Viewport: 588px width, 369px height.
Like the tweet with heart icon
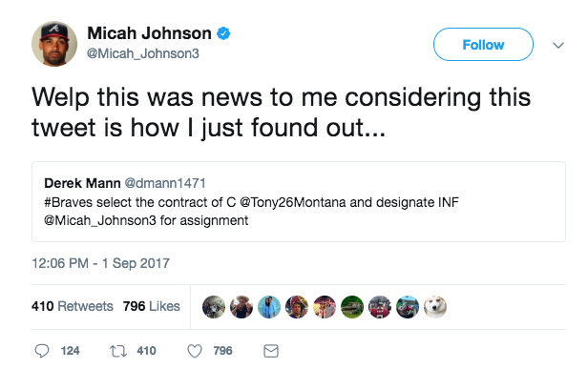pyautogui.click(x=195, y=351)
